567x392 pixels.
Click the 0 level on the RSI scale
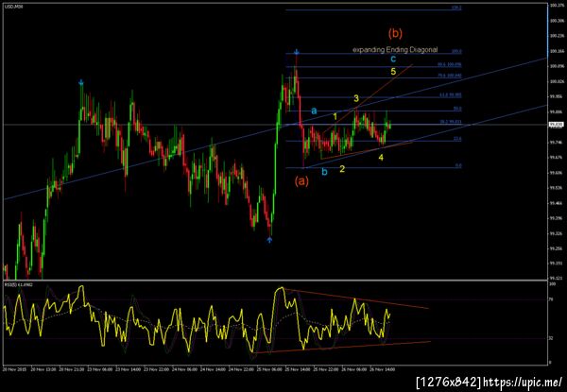(550, 363)
